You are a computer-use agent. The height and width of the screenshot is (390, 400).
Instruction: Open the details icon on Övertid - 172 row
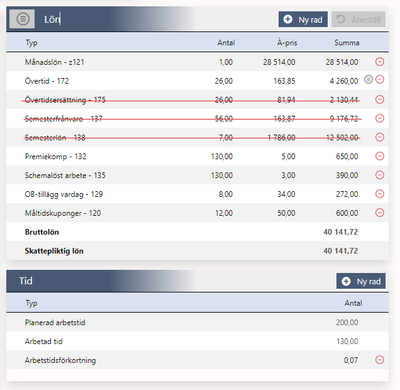pos(368,79)
